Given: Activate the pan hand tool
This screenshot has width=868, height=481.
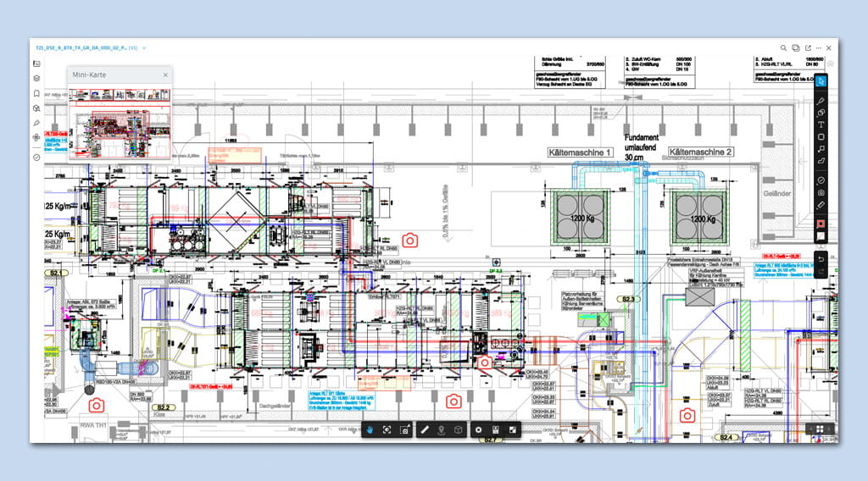Looking at the screenshot, I should pyautogui.click(x=370, y=430).
